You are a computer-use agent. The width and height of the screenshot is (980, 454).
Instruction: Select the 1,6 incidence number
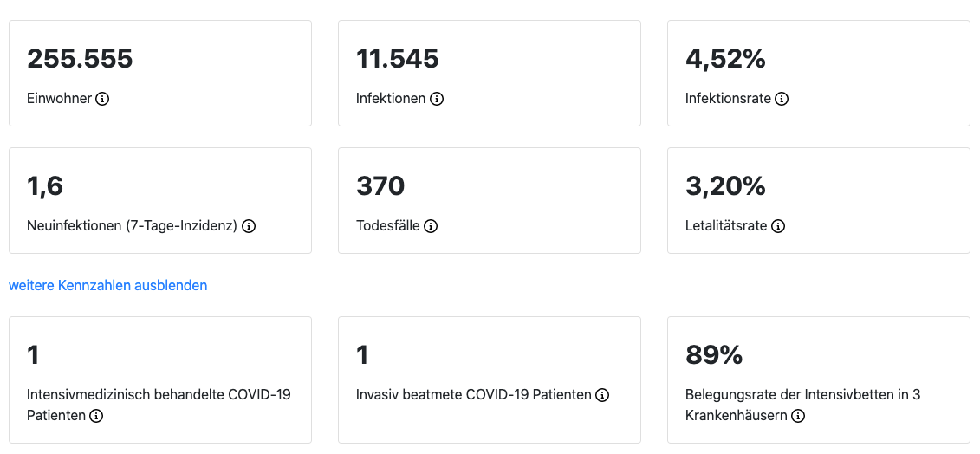point(45,186)
